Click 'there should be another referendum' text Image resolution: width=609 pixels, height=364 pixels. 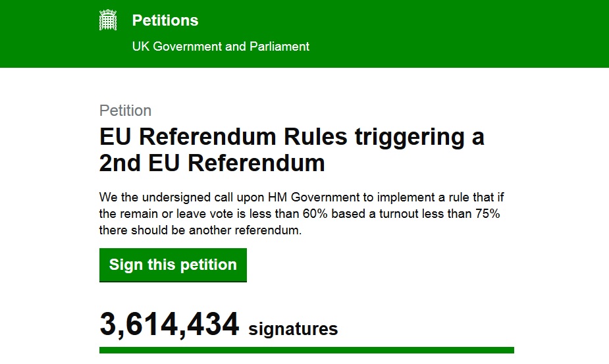click(200, 230)
